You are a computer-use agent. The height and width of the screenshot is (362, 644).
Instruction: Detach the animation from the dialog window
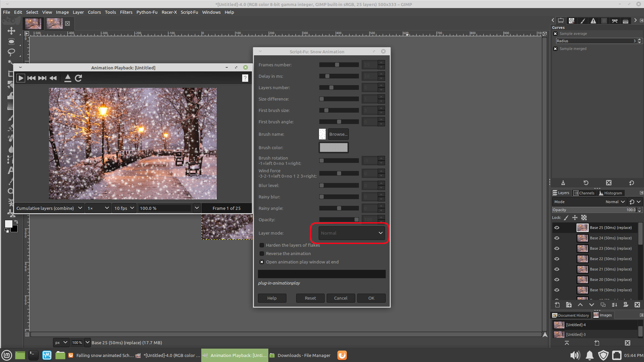(68, 78)
